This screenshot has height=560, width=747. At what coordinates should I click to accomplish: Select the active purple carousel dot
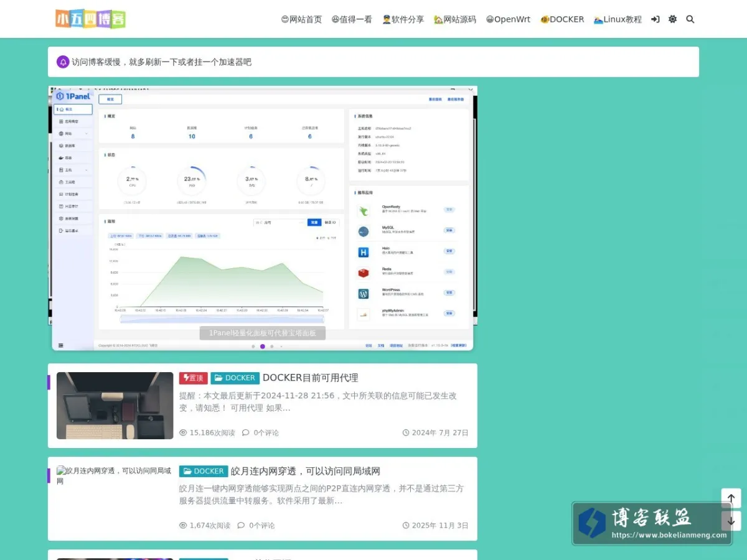[x=263, y=347]
